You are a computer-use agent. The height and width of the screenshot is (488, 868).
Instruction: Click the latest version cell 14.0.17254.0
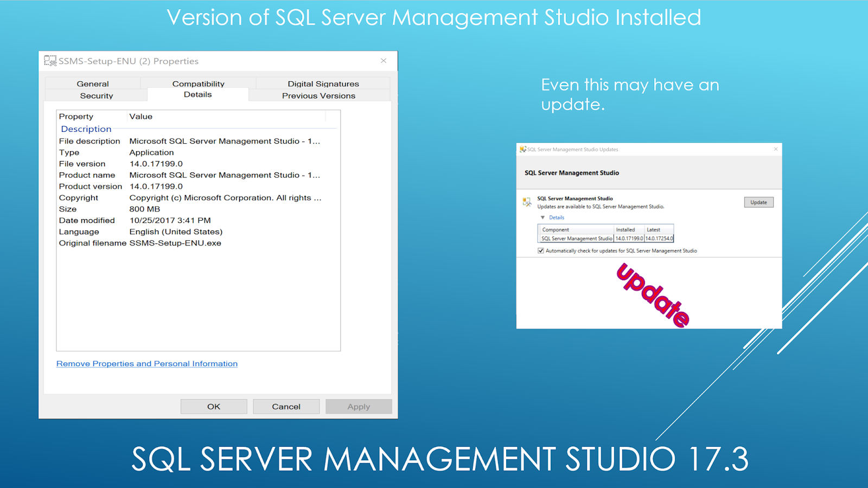pos(659,239)
